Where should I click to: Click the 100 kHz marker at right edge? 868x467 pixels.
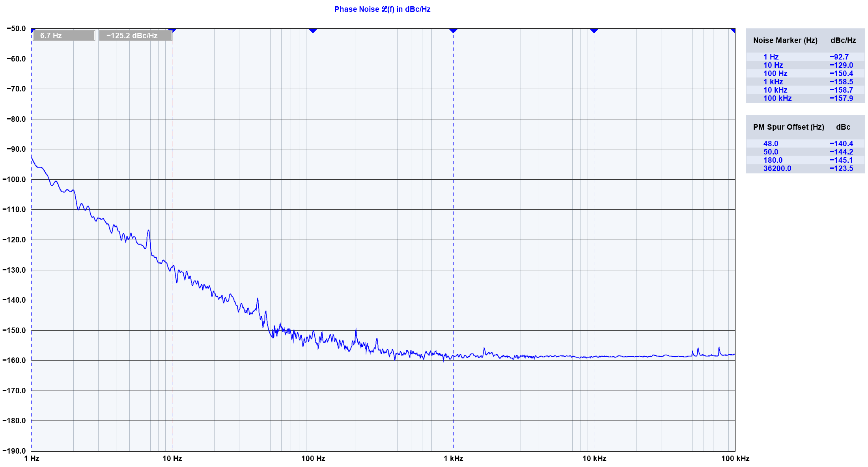[733, 30]
